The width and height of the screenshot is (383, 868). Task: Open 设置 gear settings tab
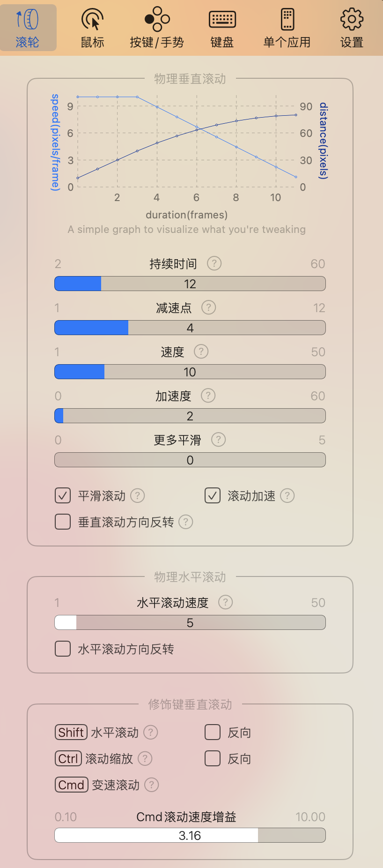coord(352,28)
